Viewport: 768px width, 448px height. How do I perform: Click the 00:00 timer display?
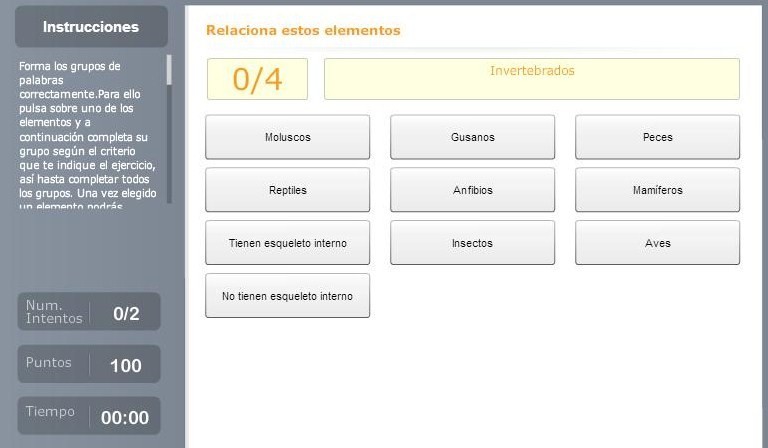point(125,417)
